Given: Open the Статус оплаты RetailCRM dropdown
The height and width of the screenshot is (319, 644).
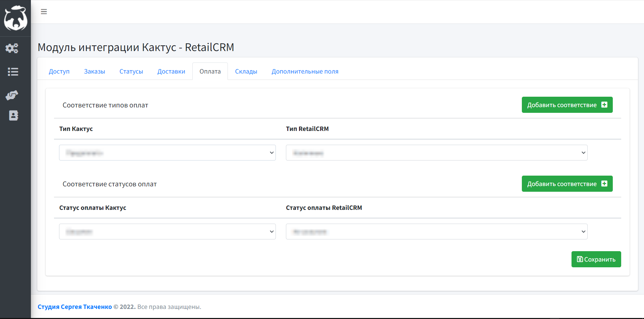Looking at the screenshot, I should 437,232.
